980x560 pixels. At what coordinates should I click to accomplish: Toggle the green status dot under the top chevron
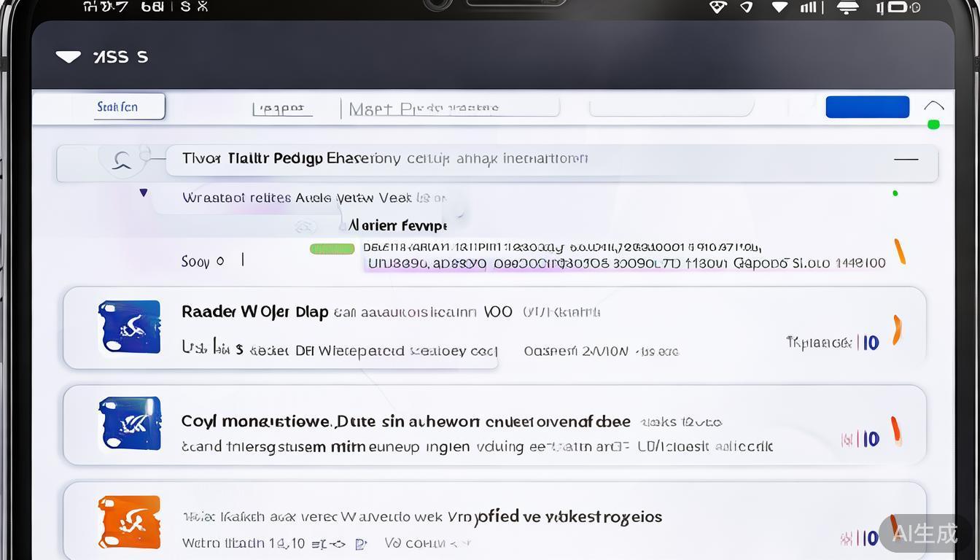click(x=933, y=125)
